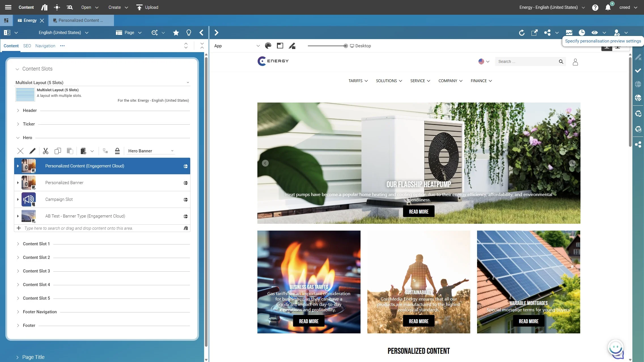Screen dimensions: 644x362
Task: Toggle the personalisation preview eye icon
Action: [x=595, y=33]
